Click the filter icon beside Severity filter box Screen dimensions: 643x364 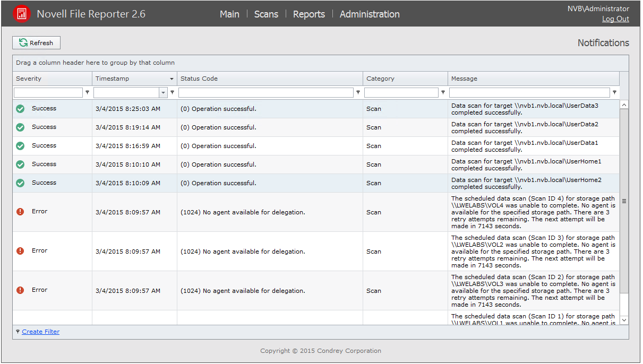(x=87, y=92)
